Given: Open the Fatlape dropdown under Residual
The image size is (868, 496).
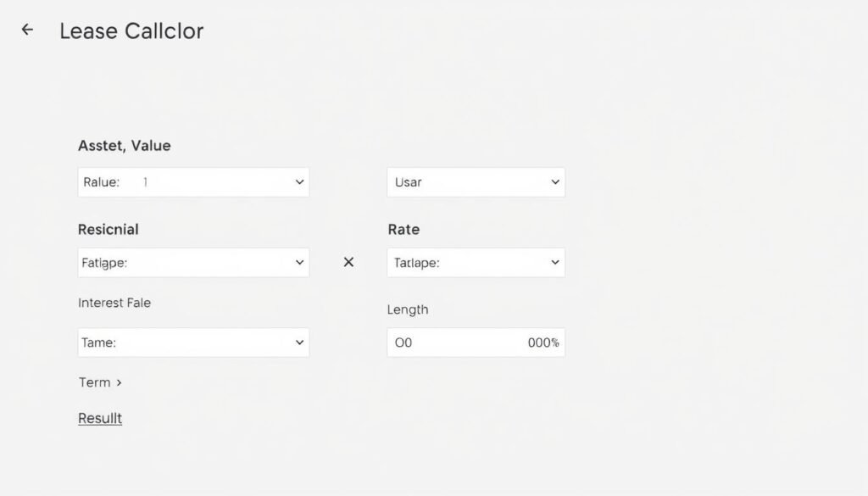Looking at the screenshot, I should pos(192,262).
